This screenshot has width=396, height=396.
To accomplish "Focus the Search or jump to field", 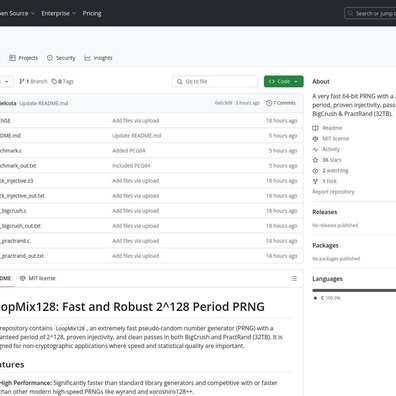I will 371,13.
